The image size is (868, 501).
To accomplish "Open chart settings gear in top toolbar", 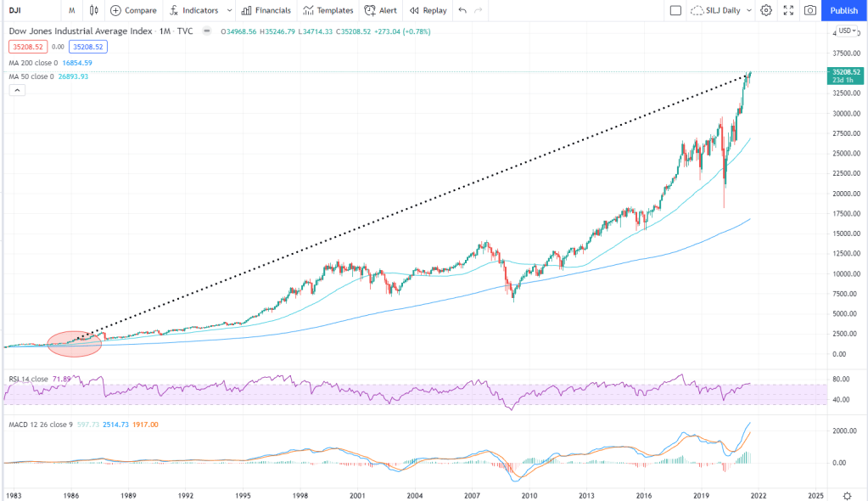I will point(766,10).
